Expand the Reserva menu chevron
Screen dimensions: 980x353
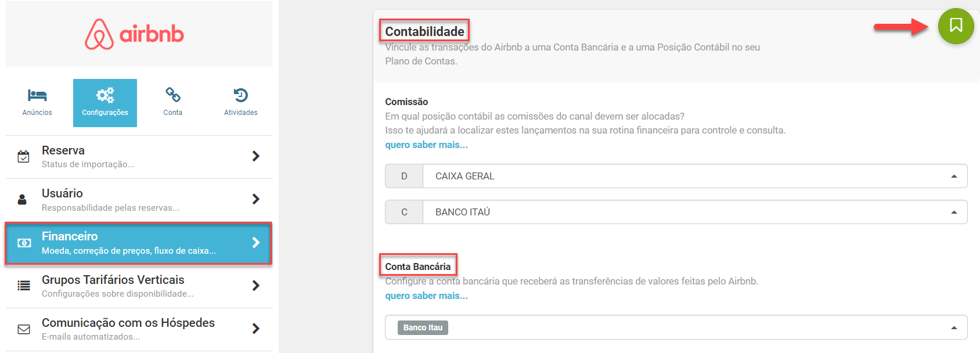(255, 156)
